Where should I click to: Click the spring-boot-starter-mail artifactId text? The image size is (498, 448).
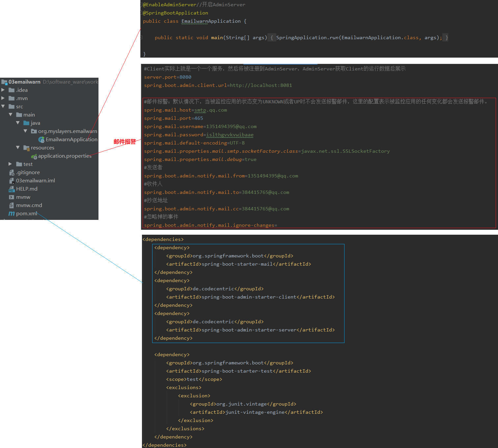click(x=237, y=264)
